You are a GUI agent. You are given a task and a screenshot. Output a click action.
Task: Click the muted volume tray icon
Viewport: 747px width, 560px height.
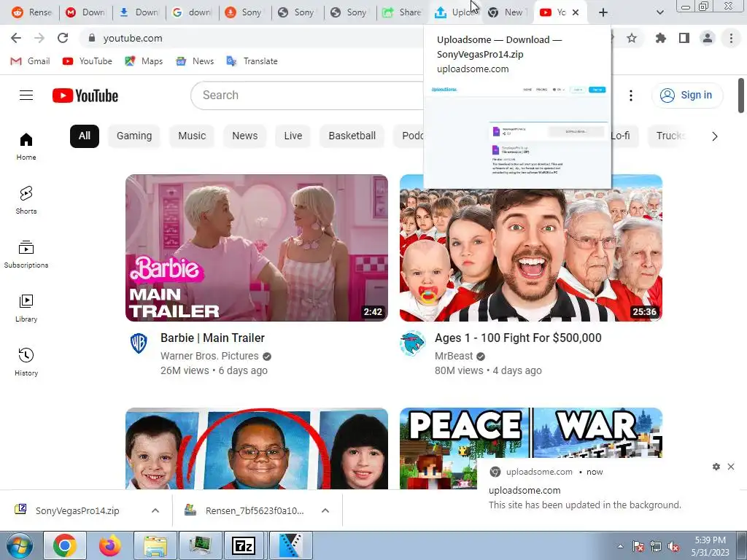673,546
